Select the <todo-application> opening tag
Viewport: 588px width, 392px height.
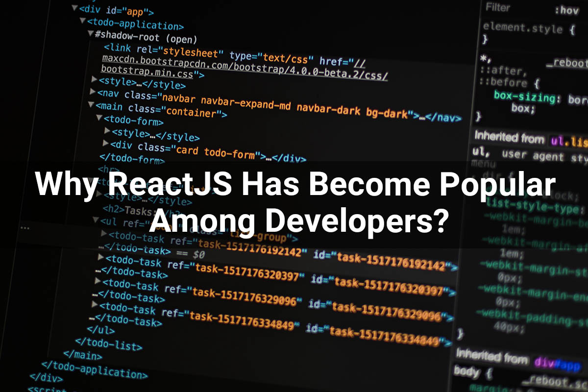[x=135, y=24]
